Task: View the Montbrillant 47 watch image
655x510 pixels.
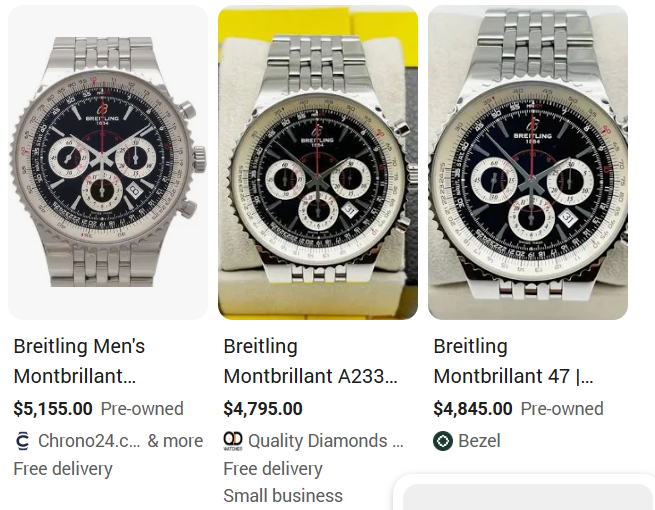Action: [528, 163]
